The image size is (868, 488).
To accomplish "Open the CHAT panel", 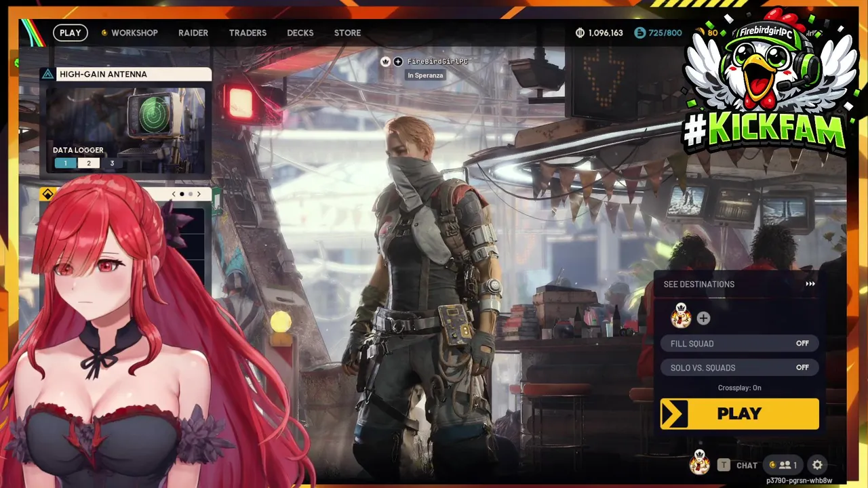I will [x=747, y=465].
